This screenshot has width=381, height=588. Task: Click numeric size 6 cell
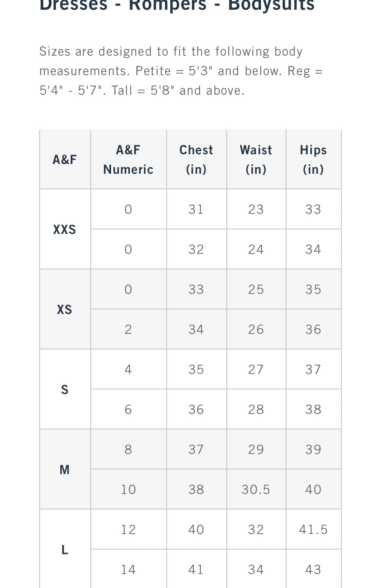pyautogui.click(x=128, y=409)
